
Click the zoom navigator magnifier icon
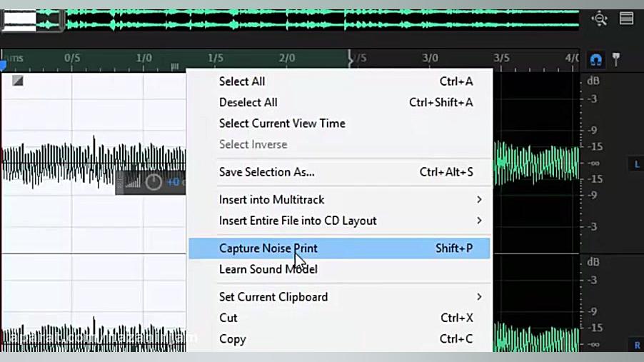pyautogui.click(x=599, y=19)
